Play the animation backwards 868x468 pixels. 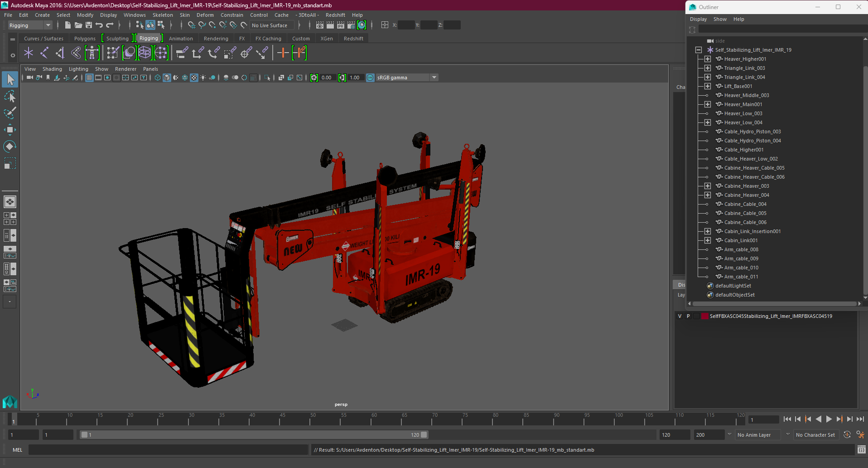click(x=818, y=419)
